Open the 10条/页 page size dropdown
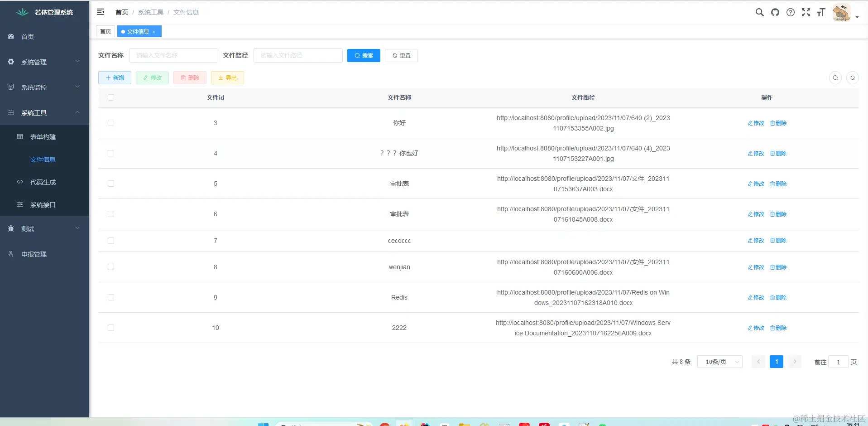This screenshot has width=868, height=426. (720, 362)
